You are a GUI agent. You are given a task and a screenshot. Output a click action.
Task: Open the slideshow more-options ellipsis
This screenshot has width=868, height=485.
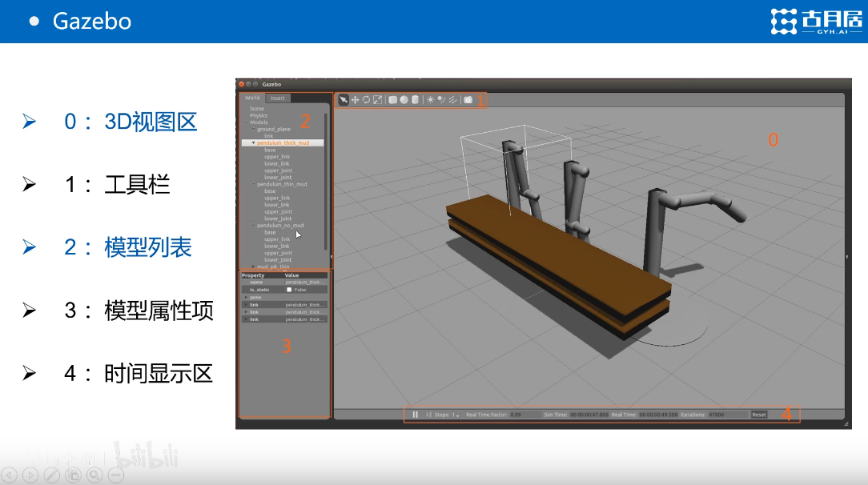(x=115, y=475)
